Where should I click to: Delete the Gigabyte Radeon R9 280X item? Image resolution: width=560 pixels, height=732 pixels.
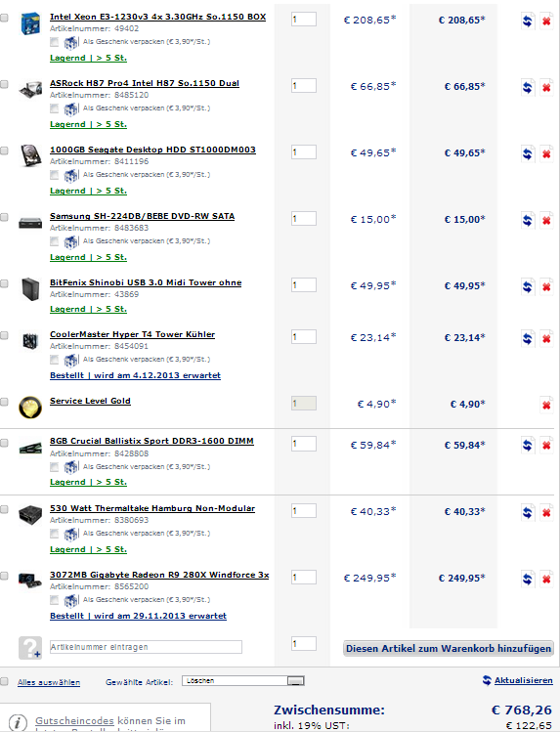546,579
